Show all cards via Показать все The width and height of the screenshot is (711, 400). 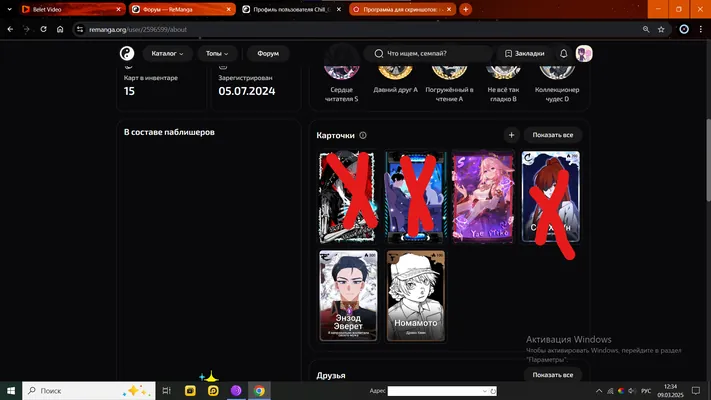553,135
